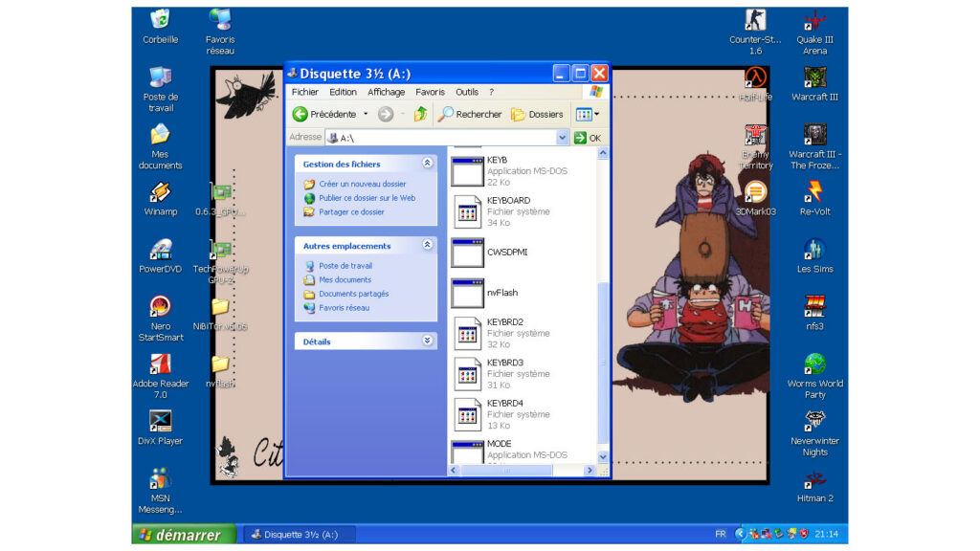Expand the address bar dropdown arrow
Image resolution: width=980 pixels, height=551 pixels.
[x=563, y=138]
